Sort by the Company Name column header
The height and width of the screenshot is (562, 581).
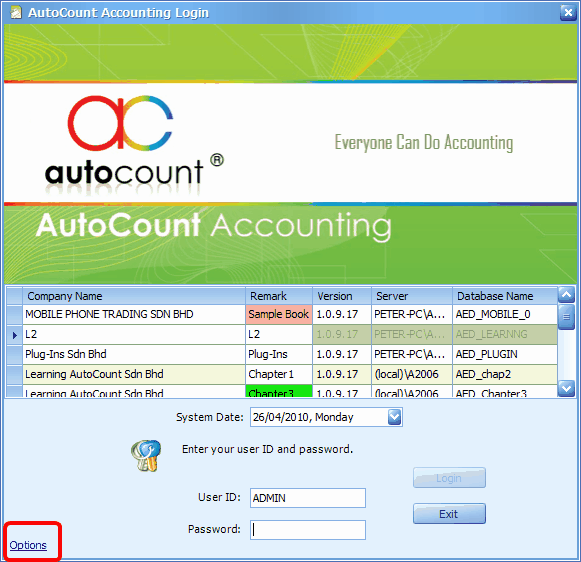click(134, 296)
